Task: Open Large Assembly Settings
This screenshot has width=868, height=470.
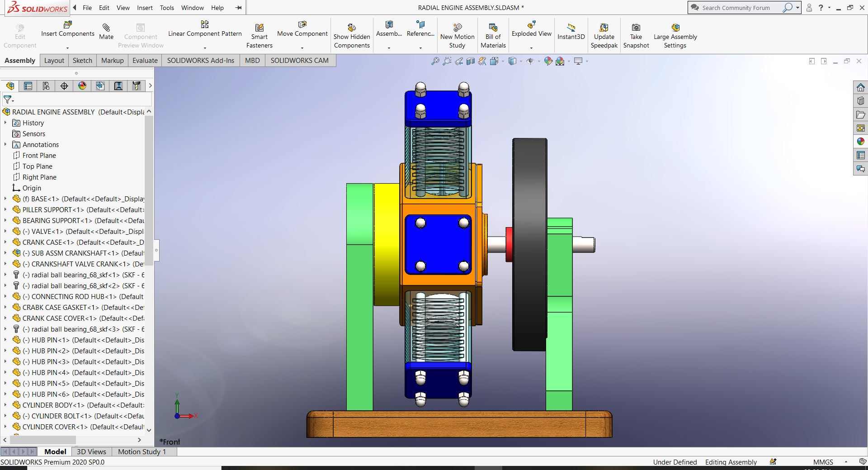Action: pyautogui.click(x=675, y=36)
